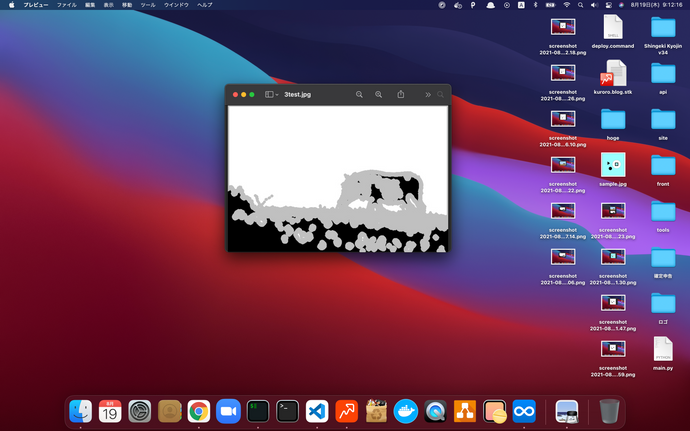The image size is (690, 431).
Task: Select the tools folder on desktop
Action: coord(663,217)
